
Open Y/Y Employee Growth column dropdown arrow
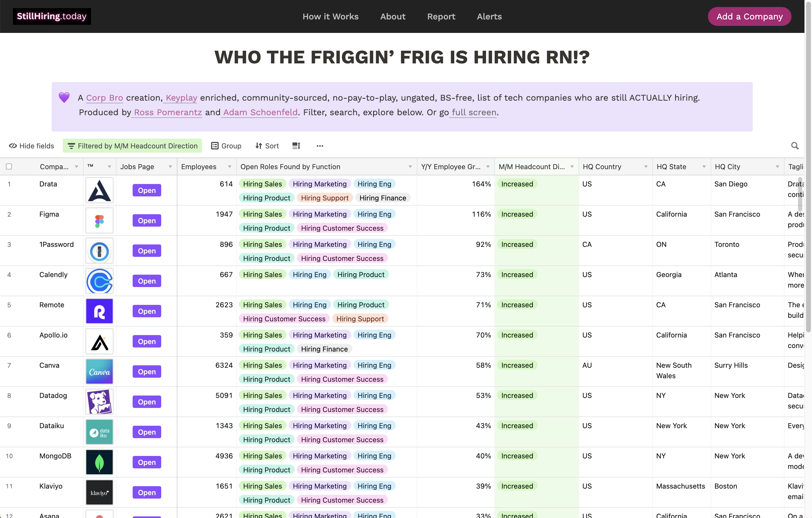(488, 167)
